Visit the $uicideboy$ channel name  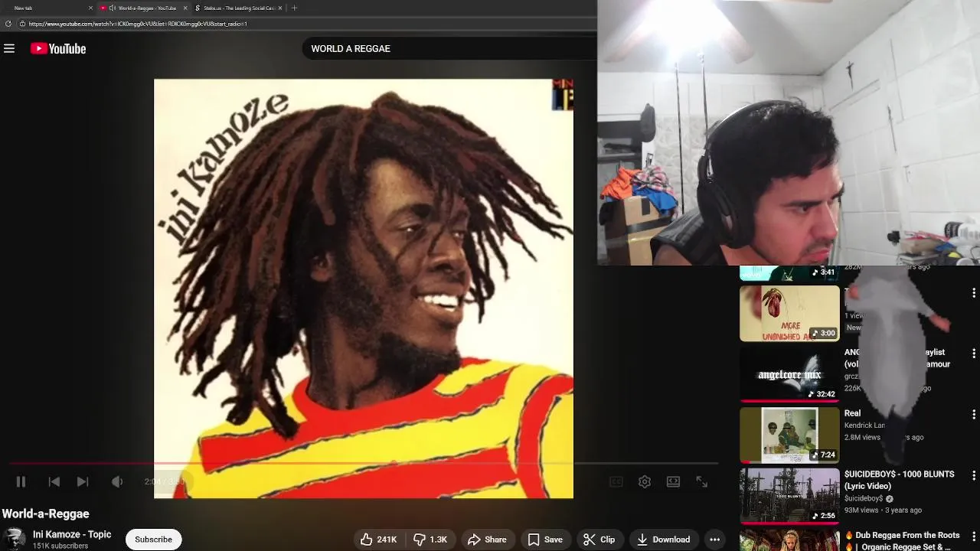pos(864,498)
